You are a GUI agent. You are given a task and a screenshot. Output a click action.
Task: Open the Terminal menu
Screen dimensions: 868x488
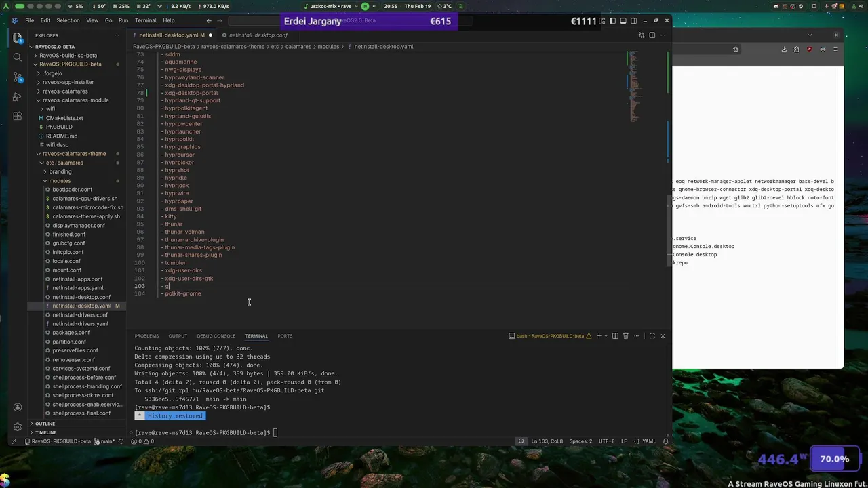pyautogui.click(x=145, y=20)
